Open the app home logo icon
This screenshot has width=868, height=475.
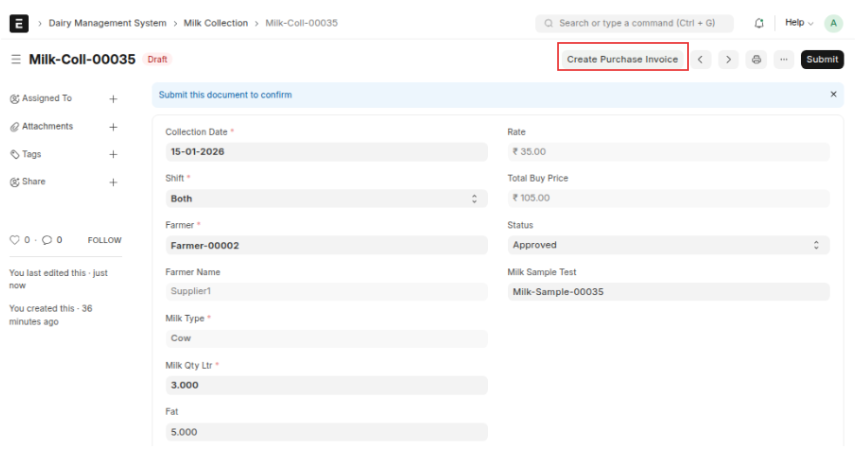[19, 23]
